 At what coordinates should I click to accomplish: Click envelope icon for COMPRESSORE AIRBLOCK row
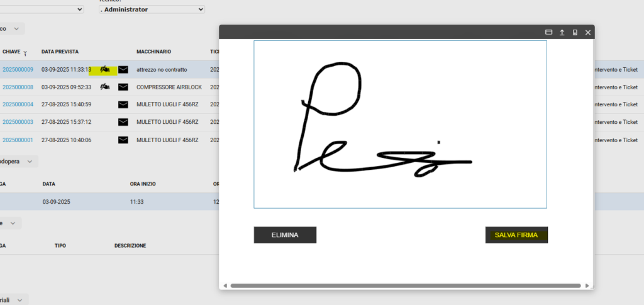[x=123, y=87]
